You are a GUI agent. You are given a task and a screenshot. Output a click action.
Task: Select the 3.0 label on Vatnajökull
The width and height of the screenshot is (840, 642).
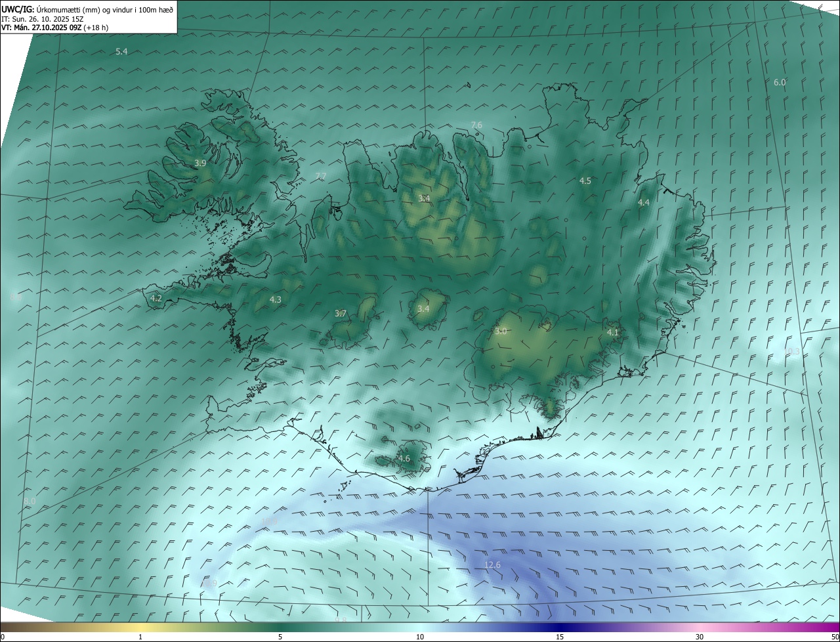pos(501,332)
